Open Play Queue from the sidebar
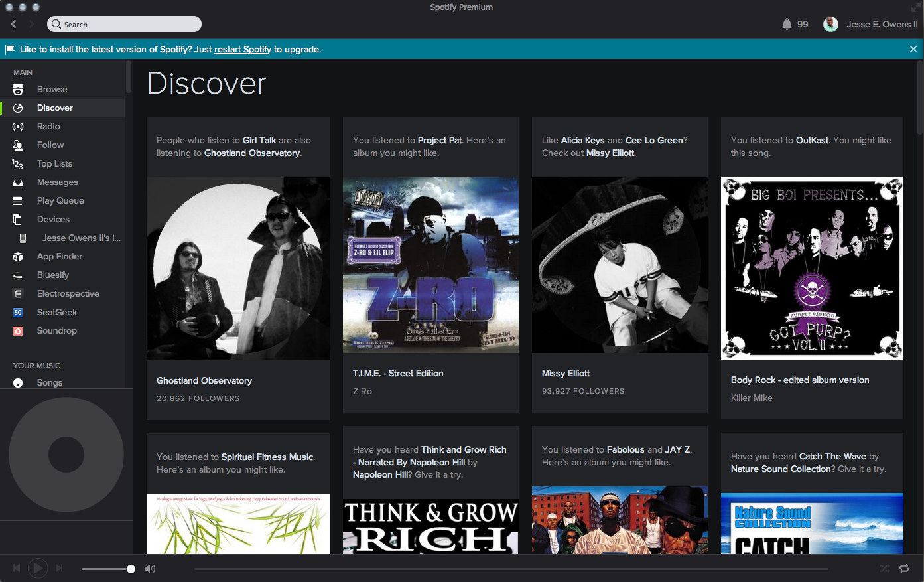The image size is (924, 582). click(x=60, y=201)
